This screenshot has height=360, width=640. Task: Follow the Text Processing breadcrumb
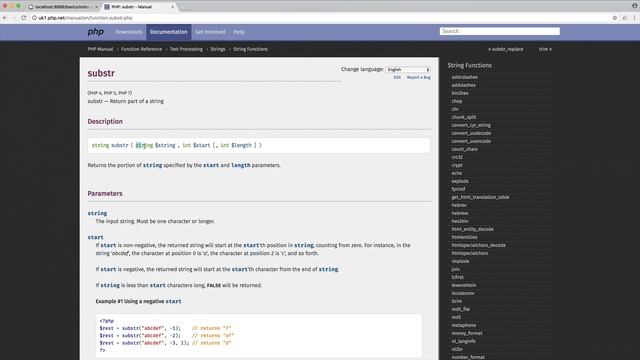tap(186, 49)
